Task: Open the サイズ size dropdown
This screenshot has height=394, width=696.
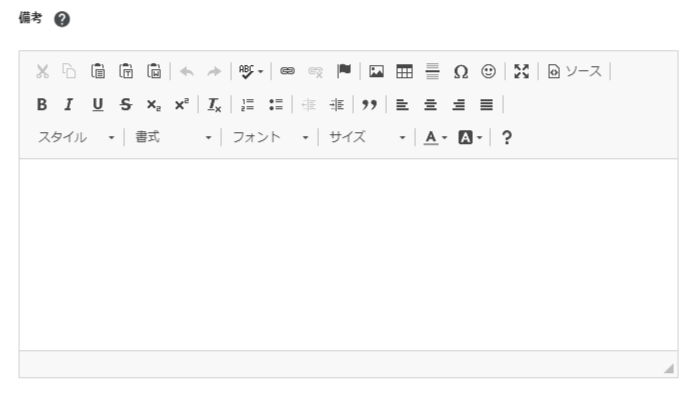Action: tap(367, 137)
